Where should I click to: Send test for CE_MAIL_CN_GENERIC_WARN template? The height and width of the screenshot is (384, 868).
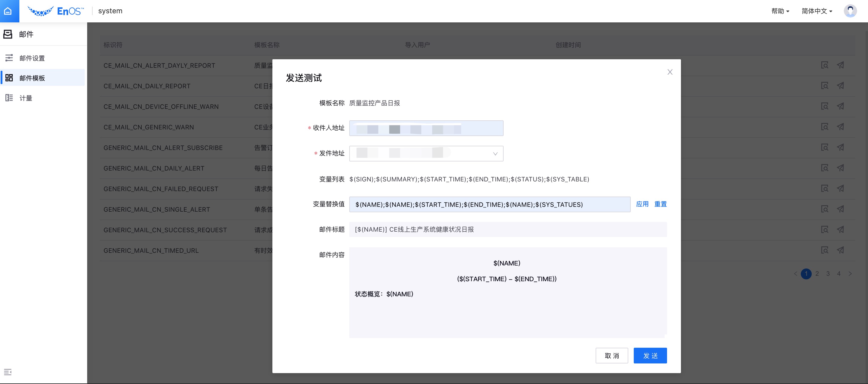tap(840, 127)
